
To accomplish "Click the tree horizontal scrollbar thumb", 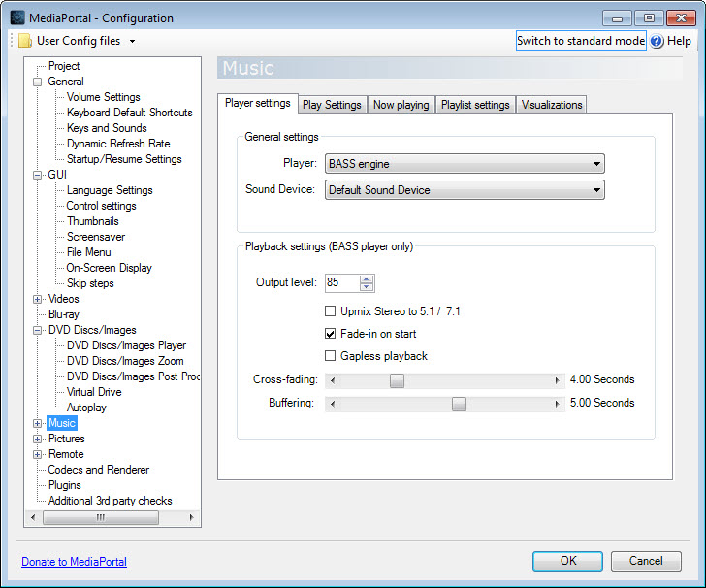I will pyautogui.click(x=101, y=517).
